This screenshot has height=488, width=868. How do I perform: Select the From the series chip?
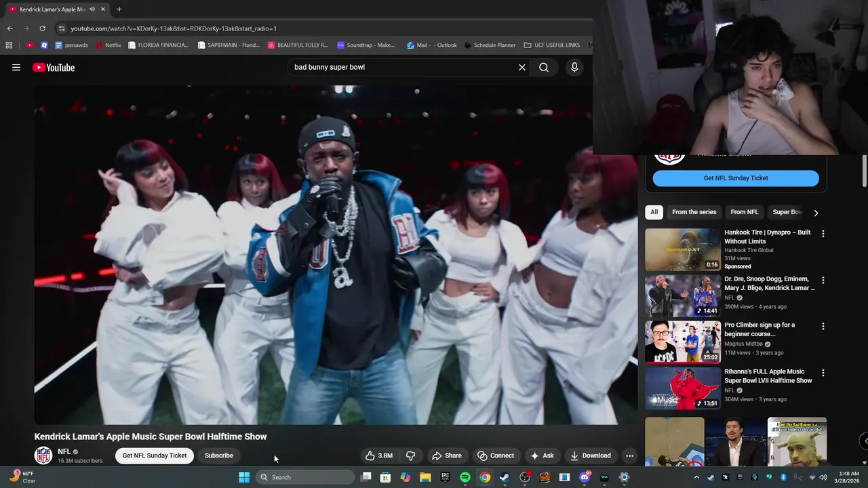694,212
